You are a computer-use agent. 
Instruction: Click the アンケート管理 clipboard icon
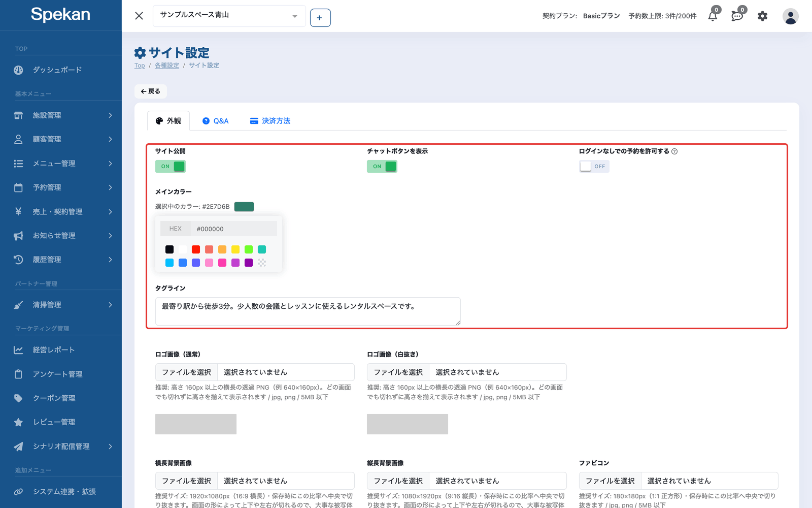pyautogui.click(x=18, y=374)
